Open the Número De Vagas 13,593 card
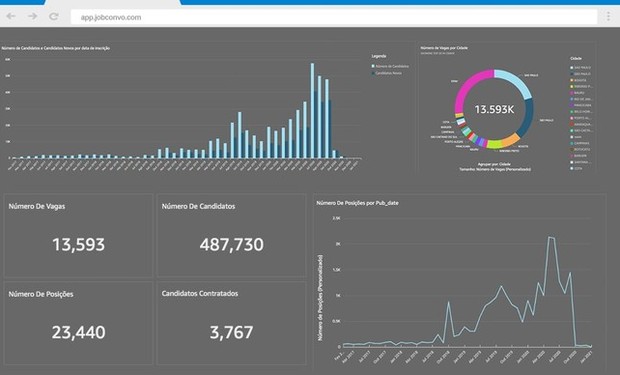Screen dimensions: 620x375 78,235
